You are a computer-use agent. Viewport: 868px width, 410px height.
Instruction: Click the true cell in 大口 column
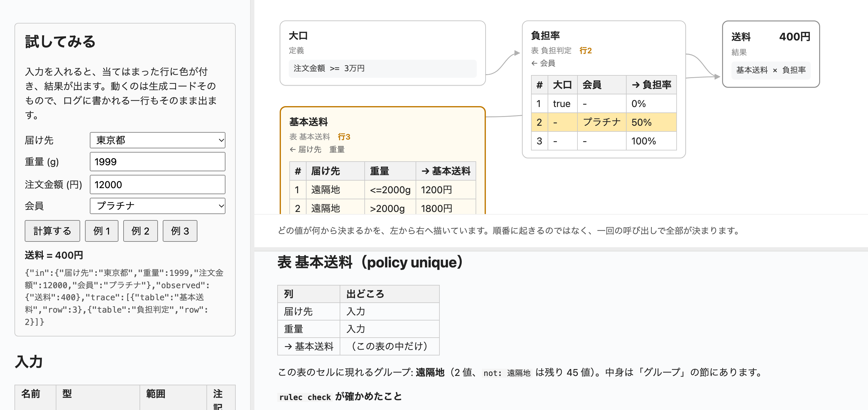click(563, 103)
